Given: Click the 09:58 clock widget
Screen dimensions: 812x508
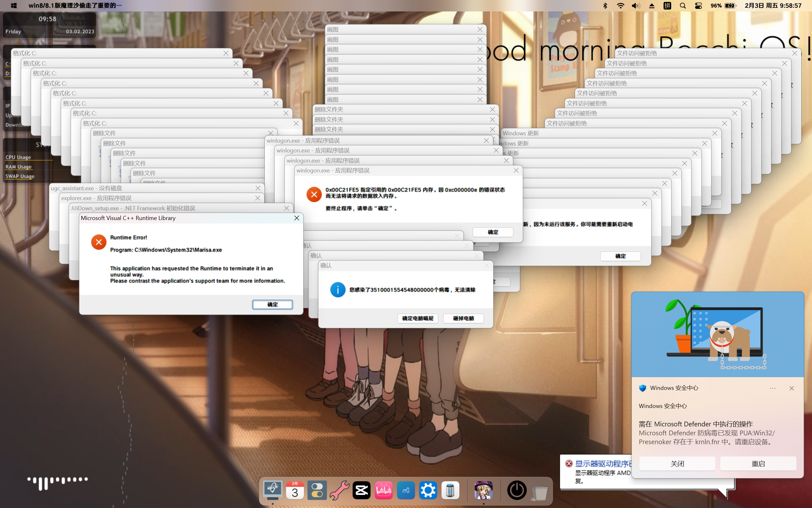Looking at the screenshot, I should coord(47,19).
